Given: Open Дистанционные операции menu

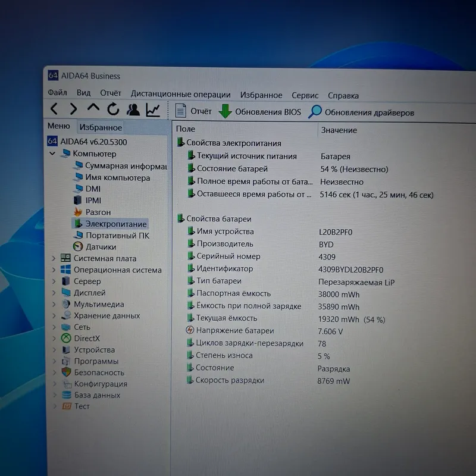Looking at the screenshot, I should coord(181,94).
